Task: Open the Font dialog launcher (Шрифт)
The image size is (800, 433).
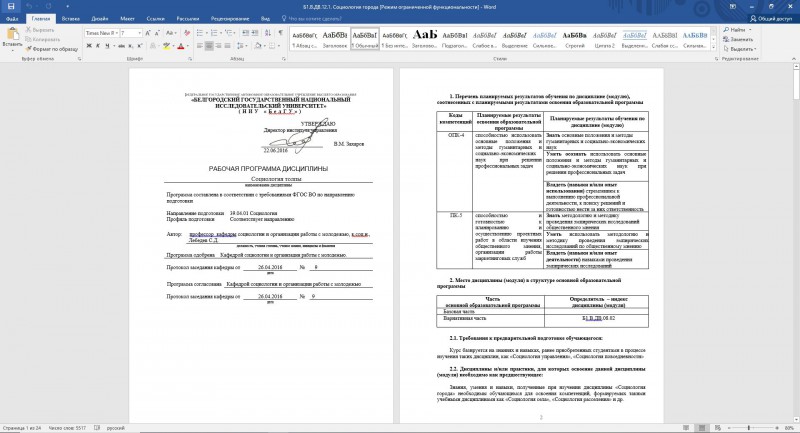Action: [x=190, y=59]
